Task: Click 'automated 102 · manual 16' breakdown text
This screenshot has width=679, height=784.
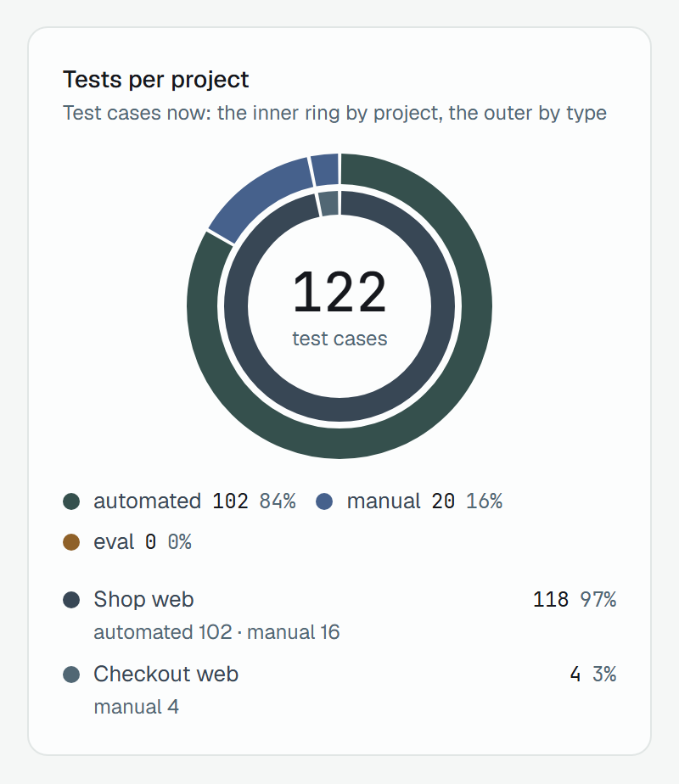Action: point(216,632)
